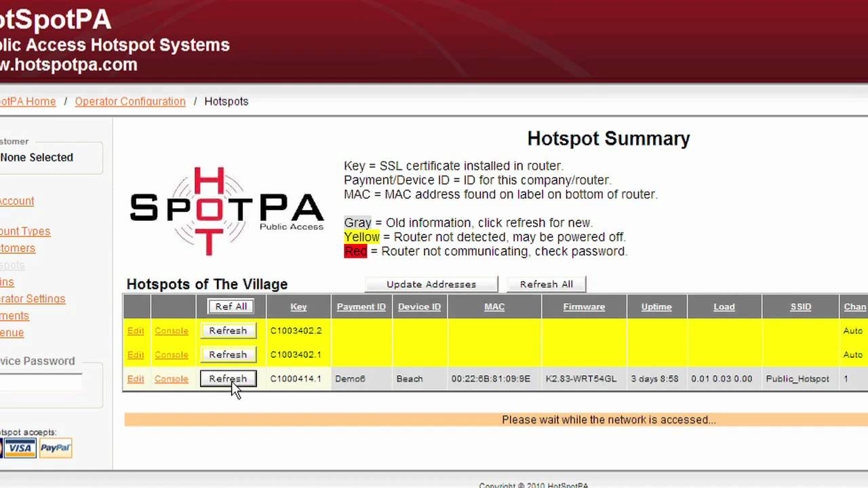This screenshot has width=868, height=488.
Task: Click the Ref All table button
Action: coord(231,306)
